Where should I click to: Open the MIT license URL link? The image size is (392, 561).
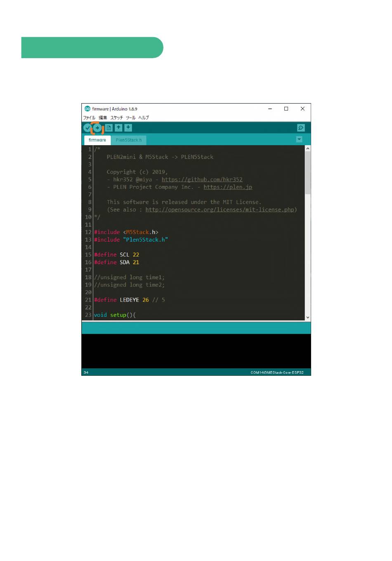point(220,210)
